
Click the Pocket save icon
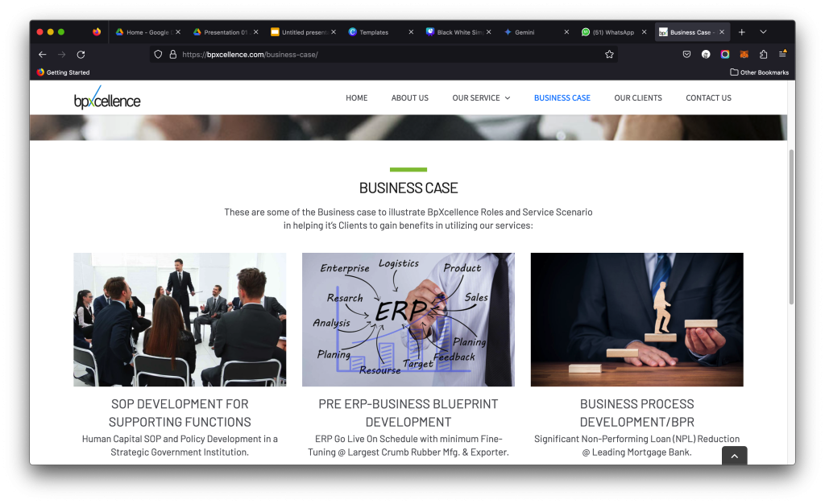point(686,54)
